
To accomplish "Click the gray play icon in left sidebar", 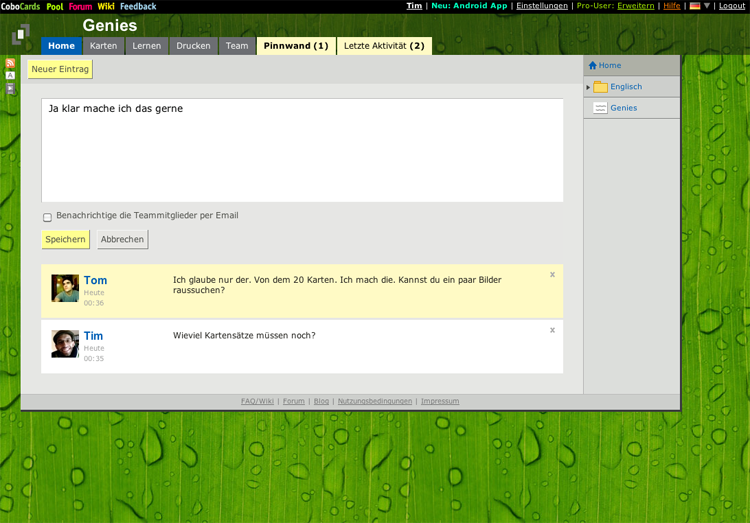I will tap(11, 89).
